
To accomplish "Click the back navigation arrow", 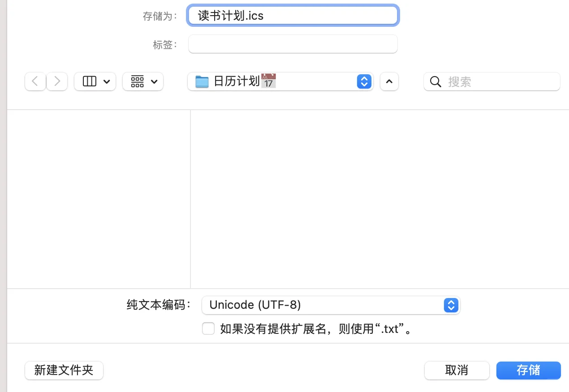I will coord(35,81).
